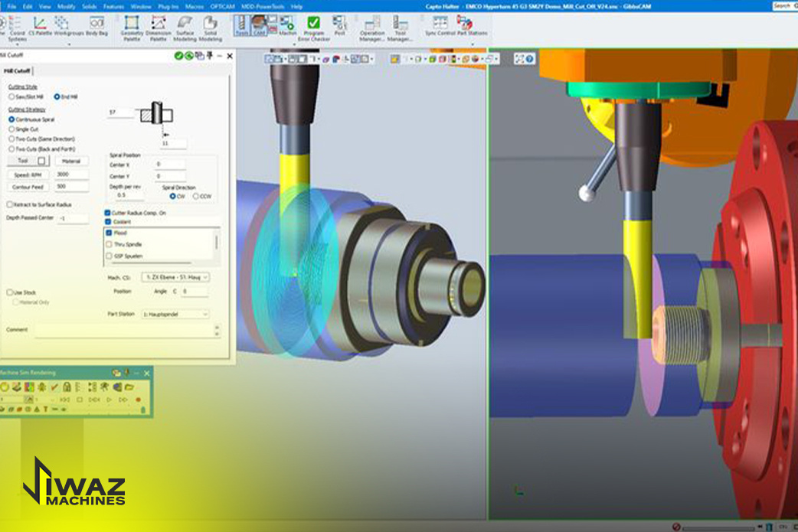Pin the Mill Cutoff dialog
798x532 pixels.
pos(210,55)
